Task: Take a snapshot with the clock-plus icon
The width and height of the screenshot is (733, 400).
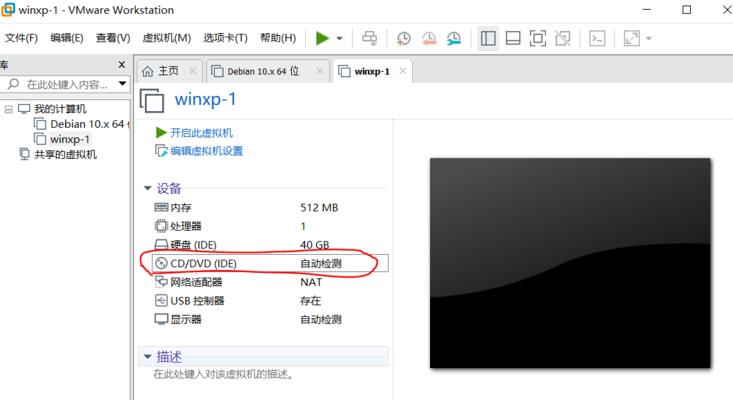Action: (x=403, y=38)
